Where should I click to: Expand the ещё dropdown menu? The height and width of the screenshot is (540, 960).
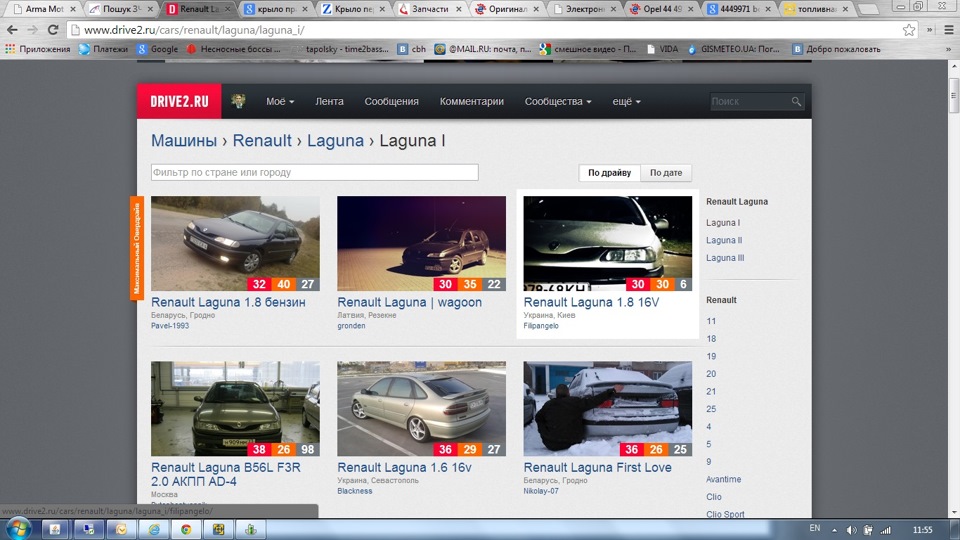[x=626, y=101]
